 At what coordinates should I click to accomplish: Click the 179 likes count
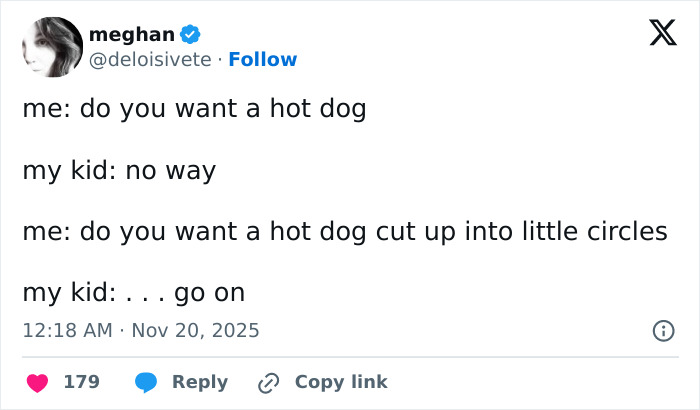click(80, 382)
